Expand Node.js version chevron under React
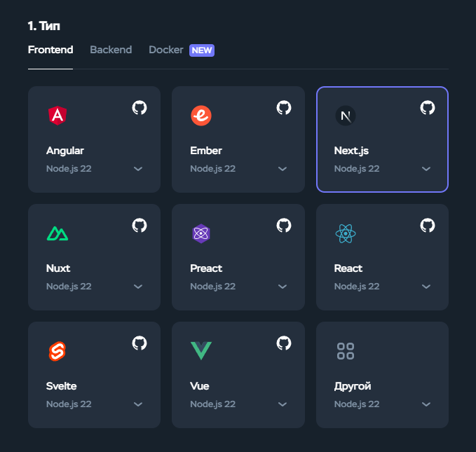The height and width of the screenshot is (452, 476). coord(426,287)
